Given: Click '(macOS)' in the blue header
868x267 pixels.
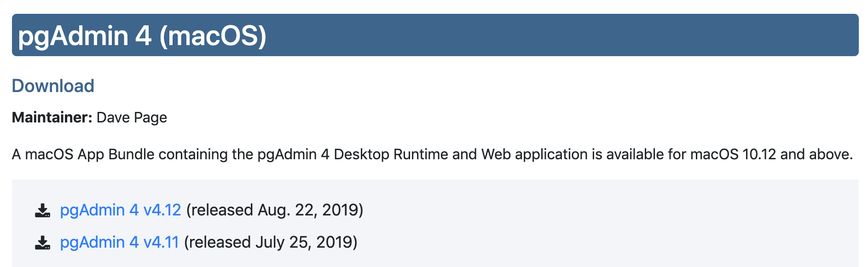Looking at the screenshot, I should (213, 36).
